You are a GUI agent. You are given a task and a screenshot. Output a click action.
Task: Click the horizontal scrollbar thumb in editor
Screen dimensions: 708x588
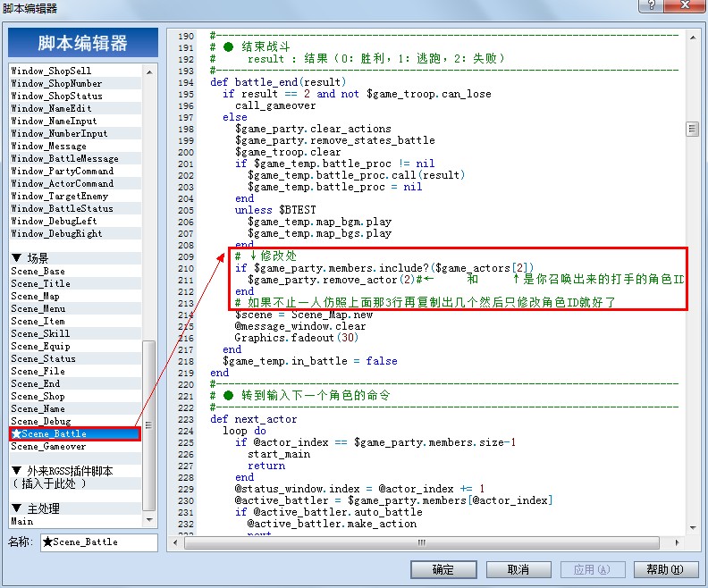[x=422, y=542]
